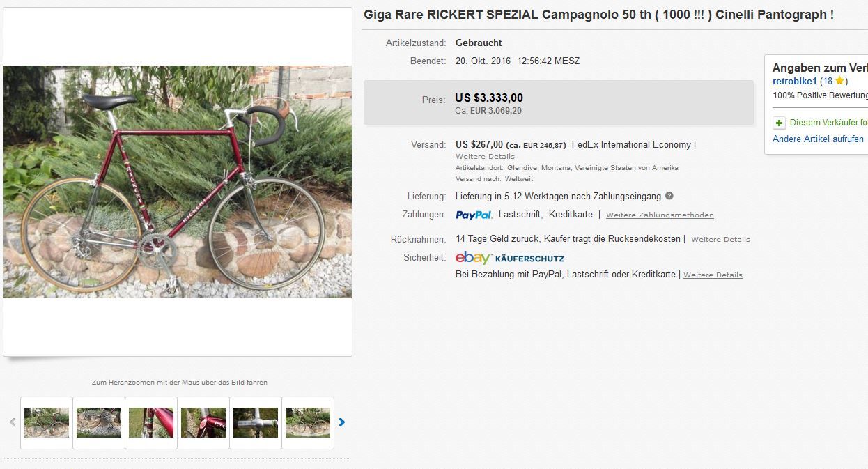Select fifth thumbnail of silver seatpost clamp
Viewport: 868px width, 469px height.
click(x=256, y=422)
